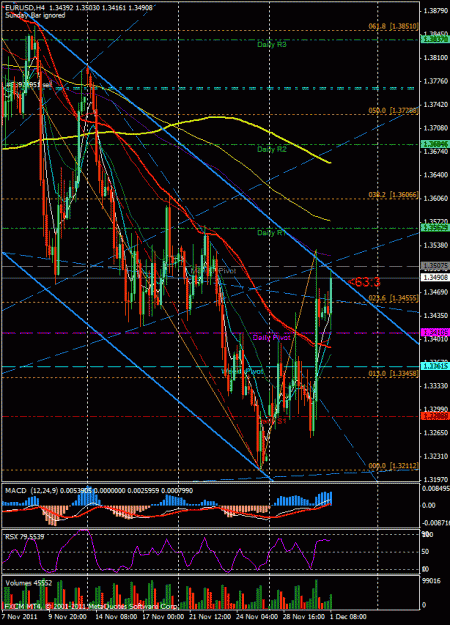Viewport: 450px width, 625px height.
Task: Click the 17 Nov 00:00 time label
Action: click(x=161, y=616)
